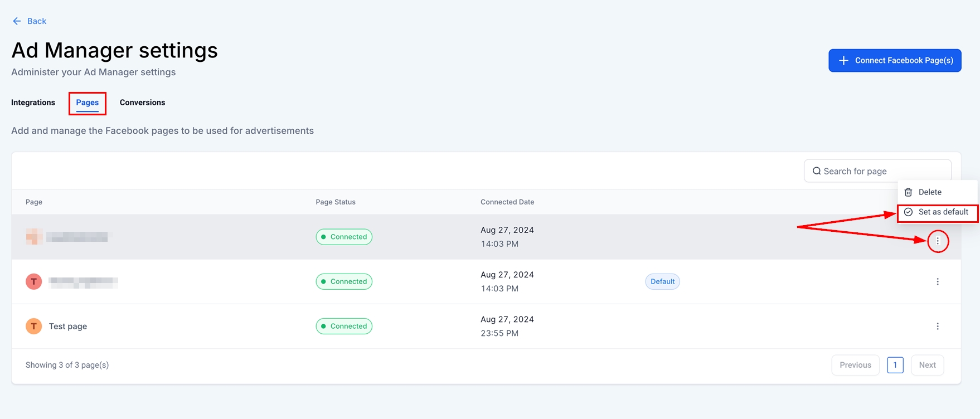Open three-dot menu for the Default page
The width and height of the screenshot is (980, 419).
pyautogui.click(x=938, y=281)
